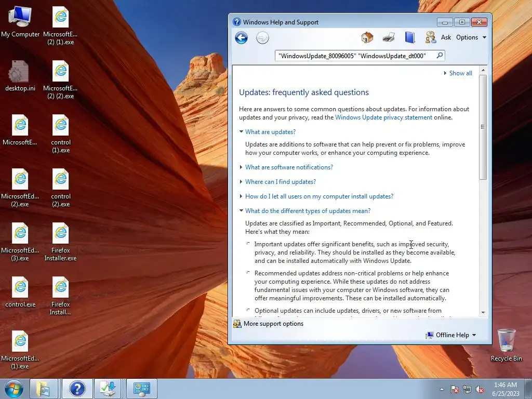Screen dimensions: 532x399
Task: Click the help content scrollbar down arrow
Action: (483, 312)
